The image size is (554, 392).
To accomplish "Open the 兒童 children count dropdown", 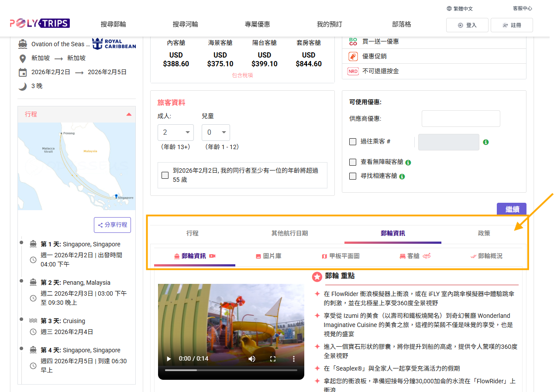I will click(x=216, y=133).
